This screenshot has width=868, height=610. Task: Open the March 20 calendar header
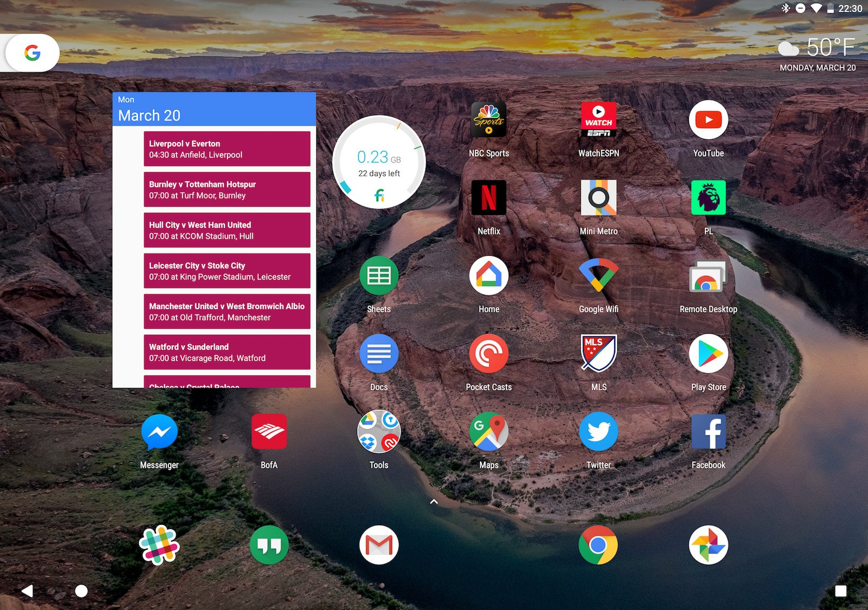pos(214,109)
